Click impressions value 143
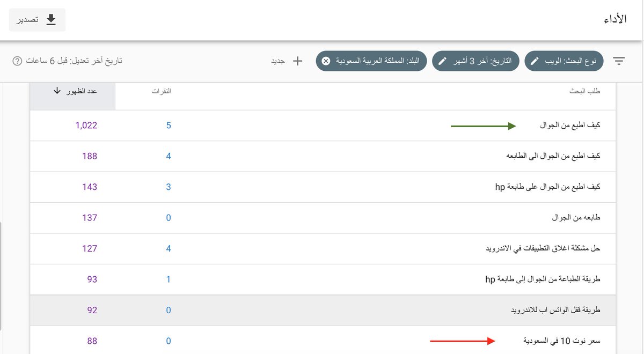The height and width of the screenshot is (354, 644). pos(90,187)
